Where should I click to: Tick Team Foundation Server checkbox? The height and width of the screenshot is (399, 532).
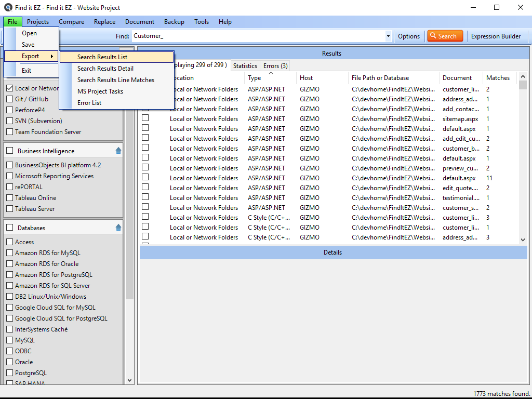coord(10,131)
